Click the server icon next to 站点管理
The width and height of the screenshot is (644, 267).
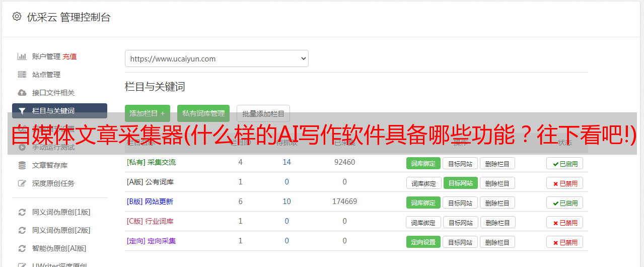point(22,75)
